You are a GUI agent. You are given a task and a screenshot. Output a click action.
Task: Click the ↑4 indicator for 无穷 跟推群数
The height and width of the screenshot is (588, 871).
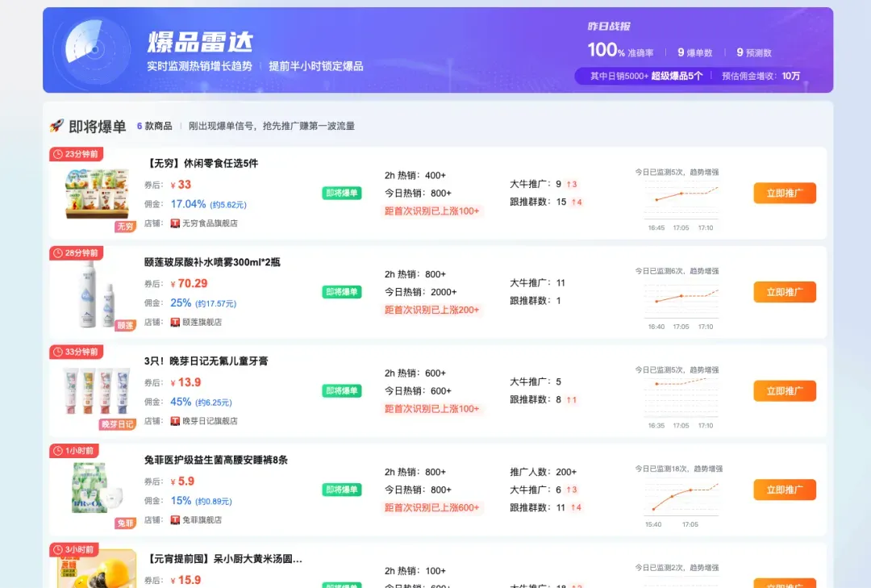tap(577, 202)
